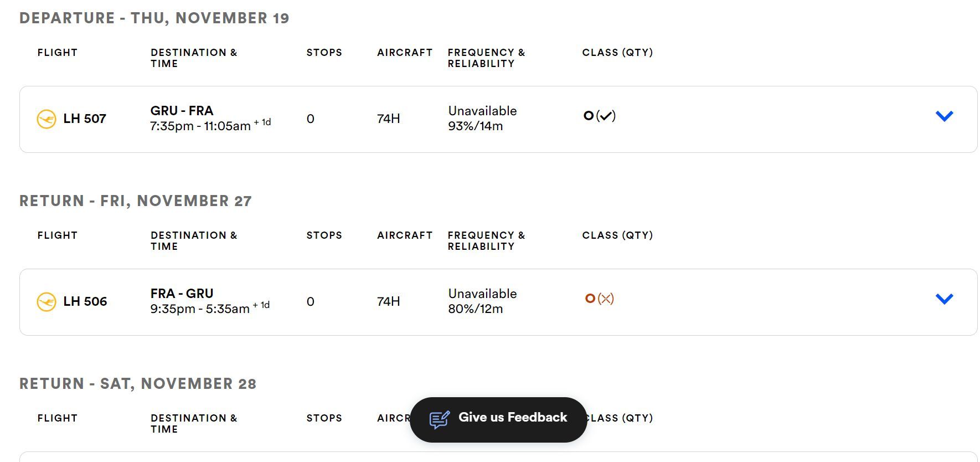Click 93%/14m reliability for LH 507
Viewport: 980px width, 462px height.
tap(476, 126)
